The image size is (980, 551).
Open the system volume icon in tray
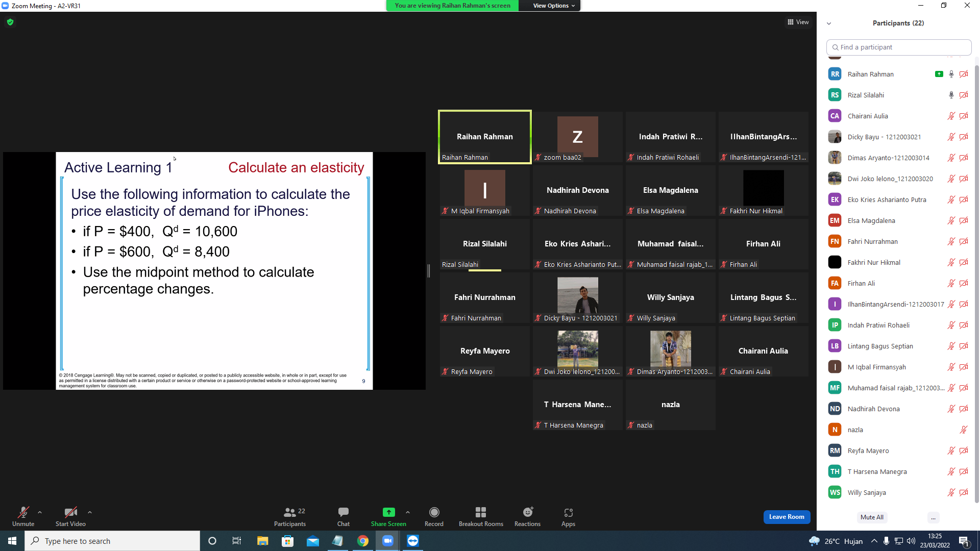click(911, 541)
